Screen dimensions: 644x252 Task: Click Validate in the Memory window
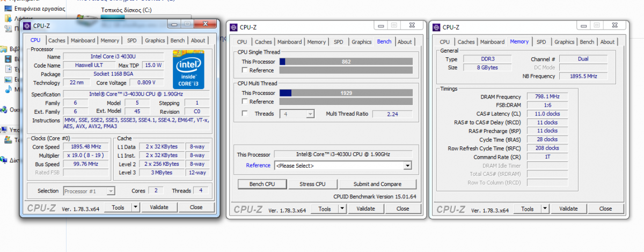(x=568, y=209)
